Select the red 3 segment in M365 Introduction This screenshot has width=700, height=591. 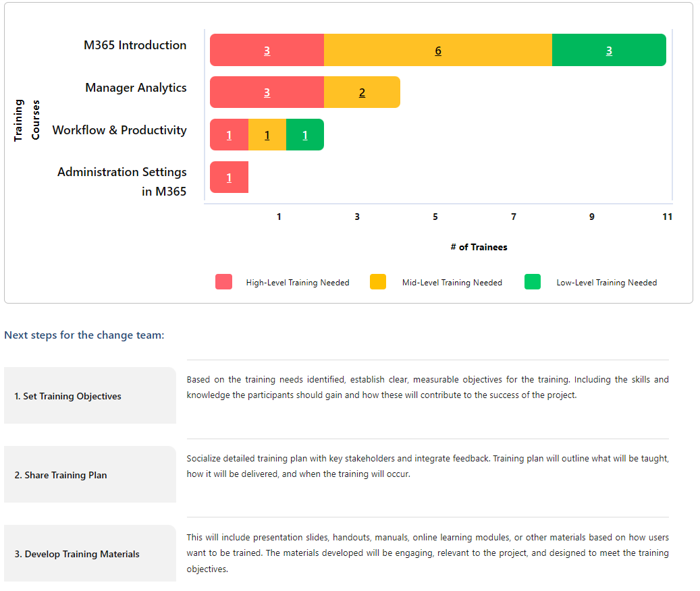tap(267, 50)
